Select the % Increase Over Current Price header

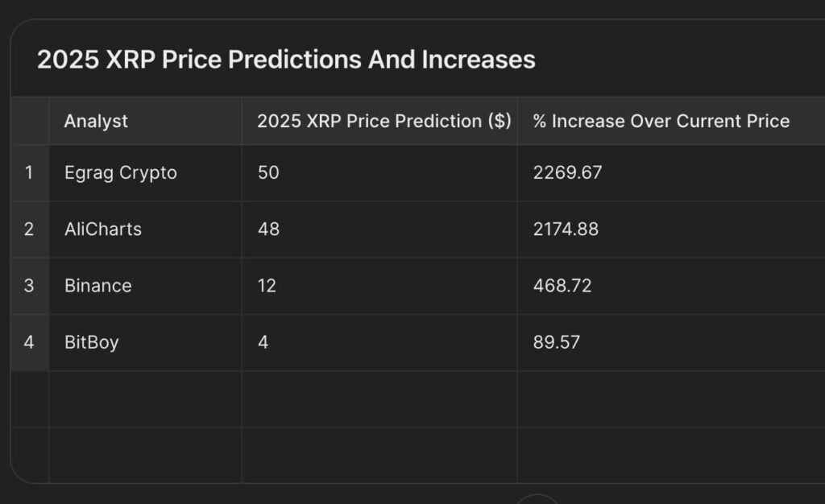point(661,122)
